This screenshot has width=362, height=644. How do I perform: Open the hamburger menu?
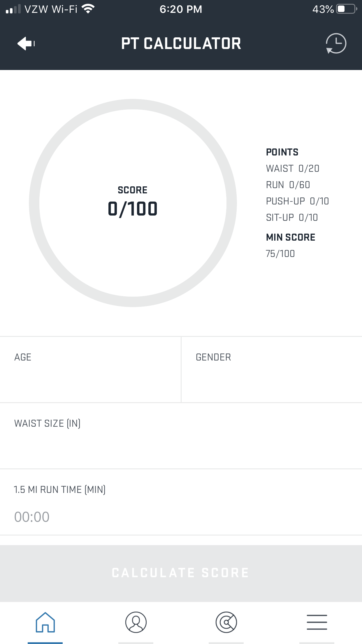pyautogui.click(x=317, y=622)
